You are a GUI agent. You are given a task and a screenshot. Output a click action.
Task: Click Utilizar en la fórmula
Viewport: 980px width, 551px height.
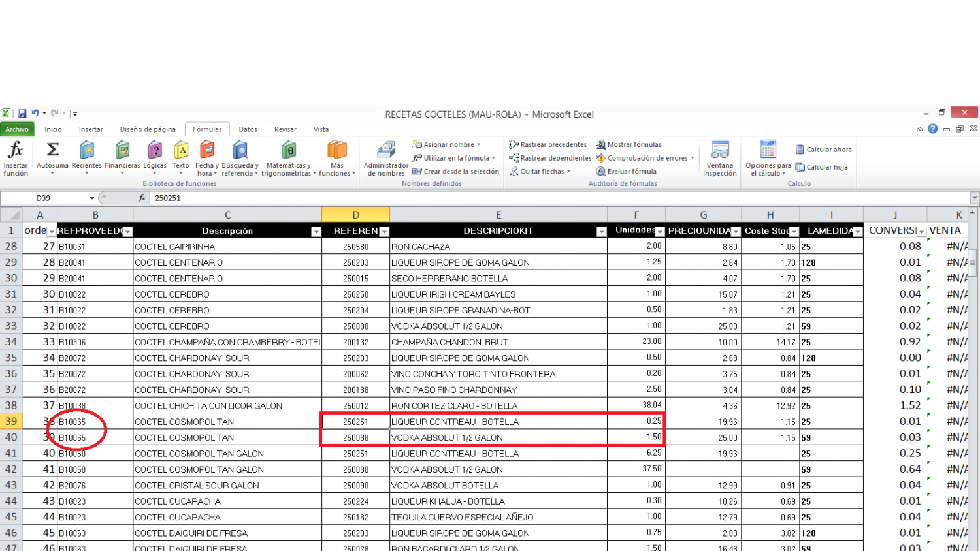coord(453,158)
